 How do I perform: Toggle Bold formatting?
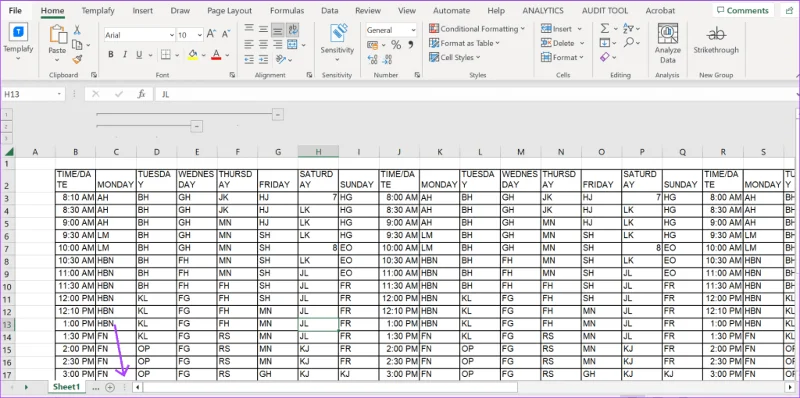click(x=111, y=55)
